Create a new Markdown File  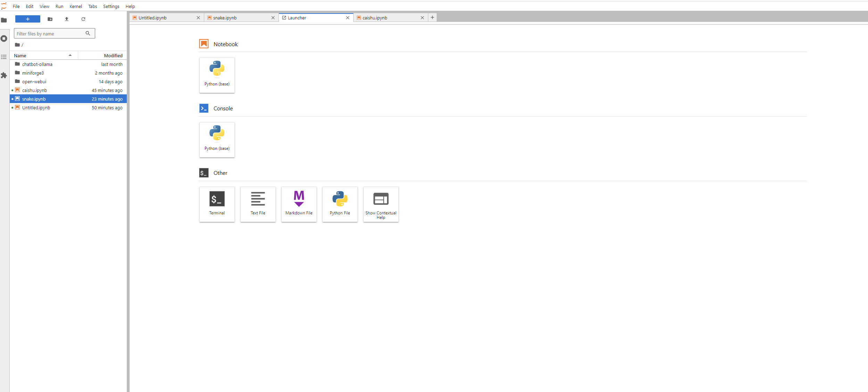click(x=299, y=204)
